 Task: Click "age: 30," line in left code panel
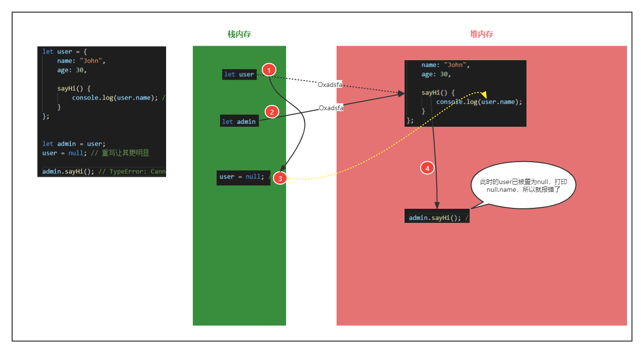point(71,70)
